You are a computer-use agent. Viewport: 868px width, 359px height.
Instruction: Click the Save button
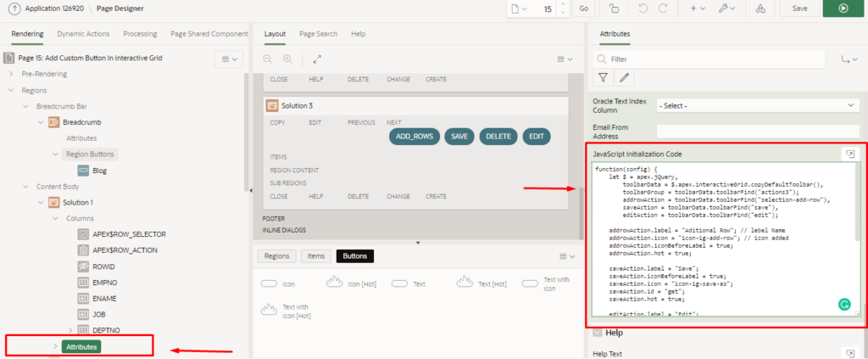[799, 8]
